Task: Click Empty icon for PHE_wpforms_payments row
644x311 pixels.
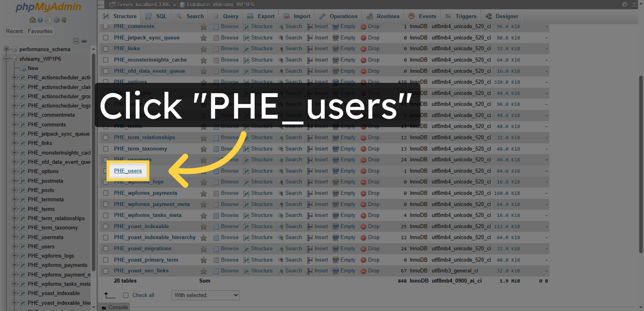Action: coord(335,193)
